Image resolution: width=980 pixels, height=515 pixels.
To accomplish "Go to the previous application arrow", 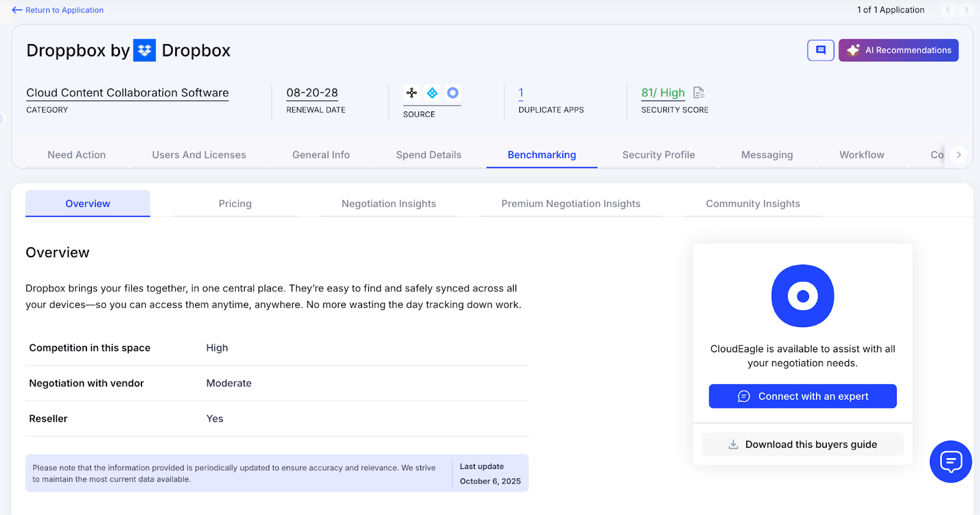I will (x=948, y=10).
